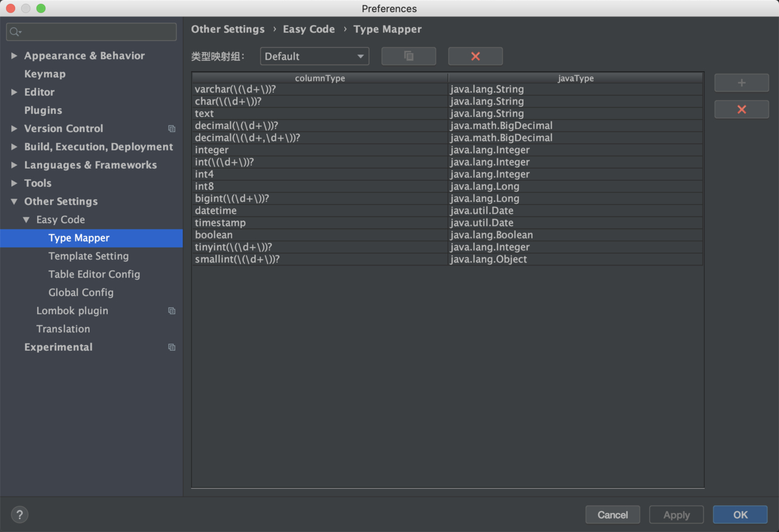Confirm changes with the OK button

[x=739, y=514]
